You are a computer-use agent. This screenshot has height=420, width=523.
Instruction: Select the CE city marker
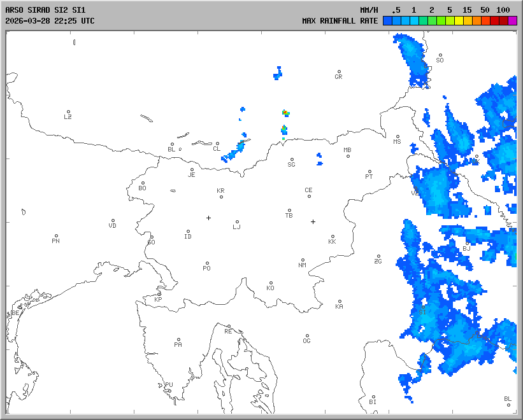coord(309,196)
